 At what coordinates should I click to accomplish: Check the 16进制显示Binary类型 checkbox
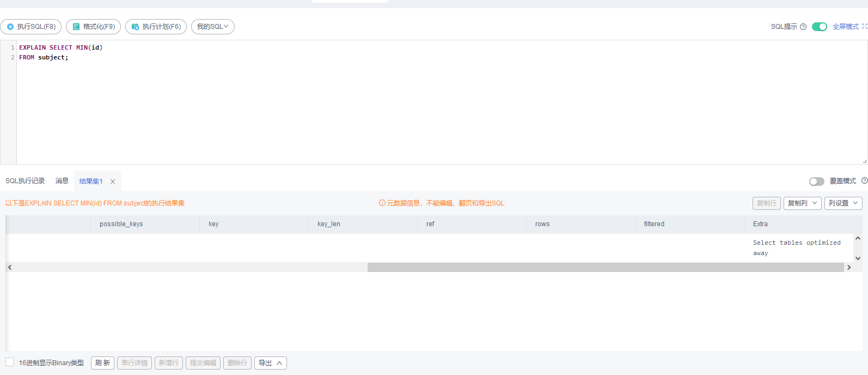10,362
